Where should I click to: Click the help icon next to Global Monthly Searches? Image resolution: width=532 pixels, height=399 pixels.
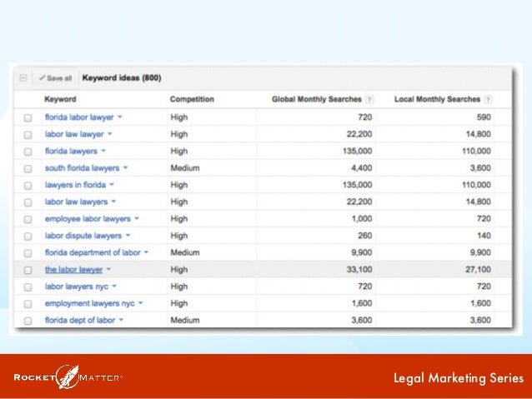(x=369, y=100)
